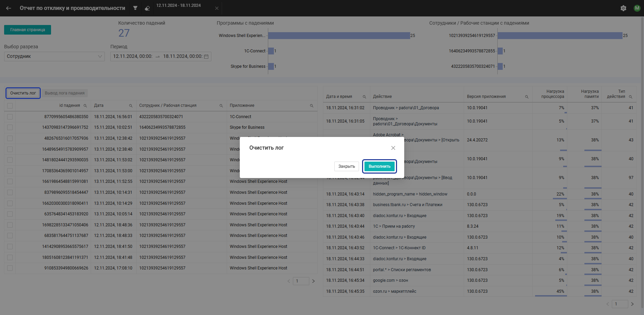Screen dimensions: 644x315
Task: Click page number field of left table
Action: pyautogui.click(x=301, y=281)
